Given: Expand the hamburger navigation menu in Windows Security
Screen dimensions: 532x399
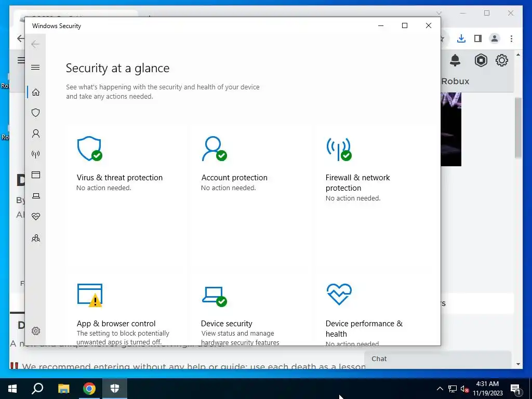Looking at the screenshot, I should (x=35, y=67).
